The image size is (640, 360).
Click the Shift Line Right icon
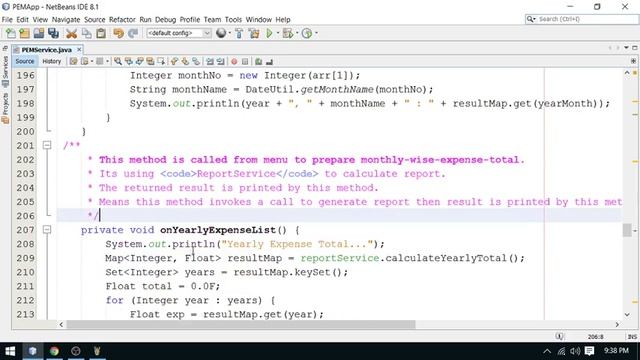pyautogui.click(x=221, y=62)
